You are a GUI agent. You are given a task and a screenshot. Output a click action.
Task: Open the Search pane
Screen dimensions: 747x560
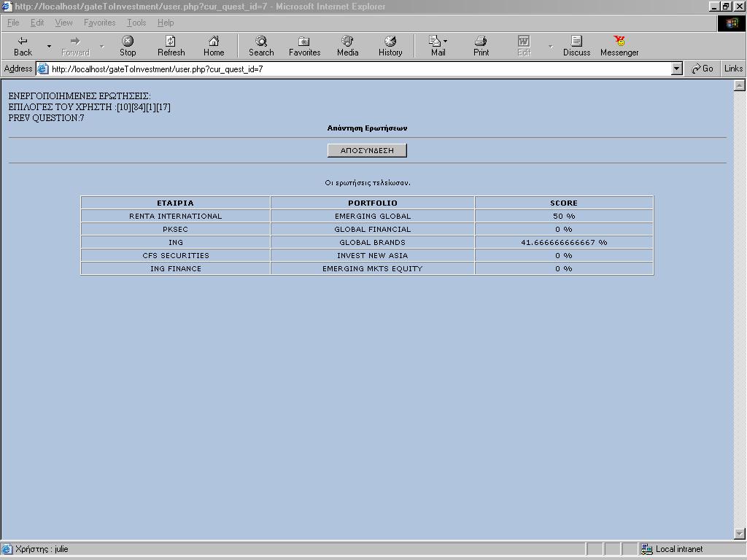point(261,46)
